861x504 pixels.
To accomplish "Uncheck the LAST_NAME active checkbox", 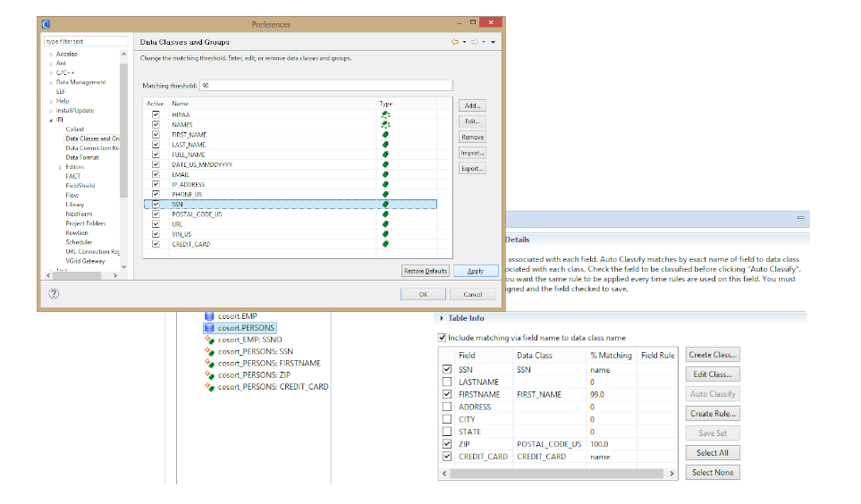I will (x=156, y=145).
